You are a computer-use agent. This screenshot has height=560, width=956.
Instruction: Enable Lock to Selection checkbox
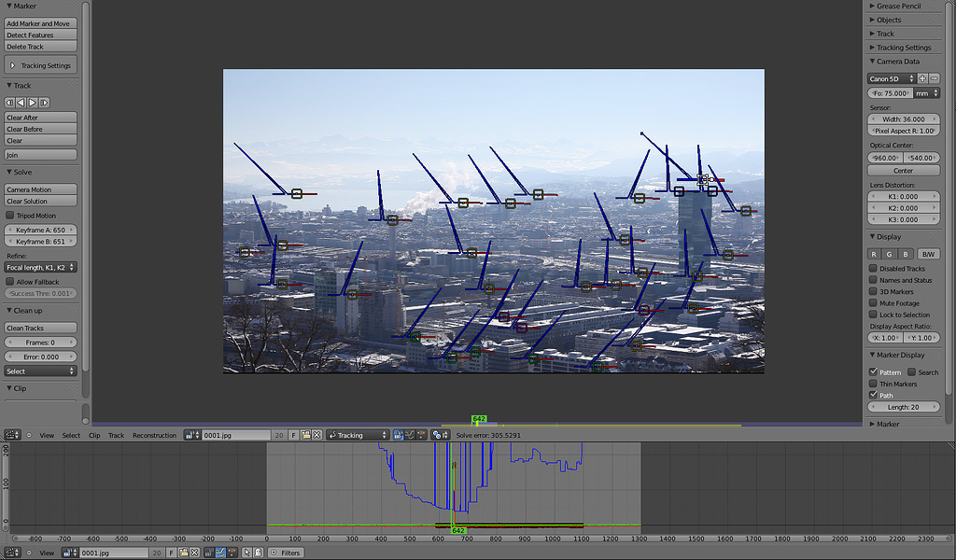pyautogui.click(x=873, y=315)
